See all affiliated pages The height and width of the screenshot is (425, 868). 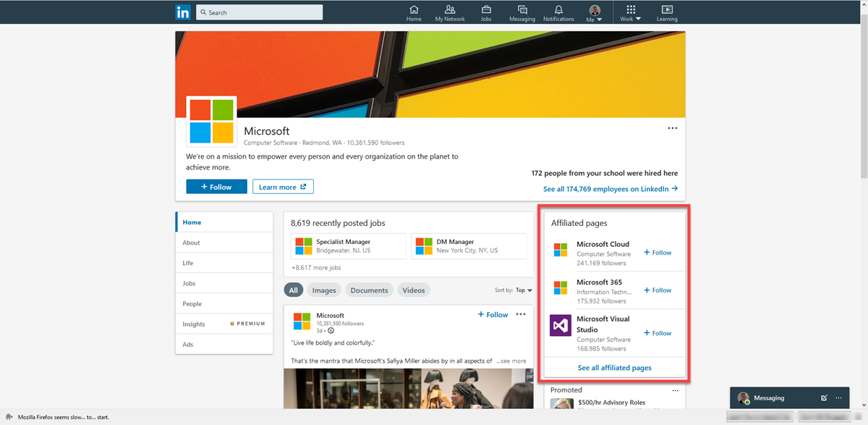point(614,367)
